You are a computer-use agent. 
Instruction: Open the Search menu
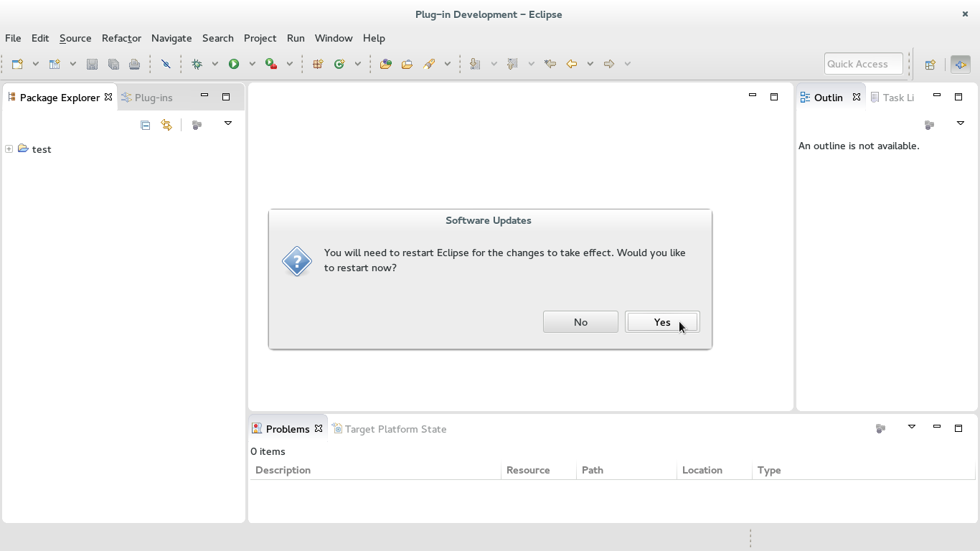(x=218, y=38)
